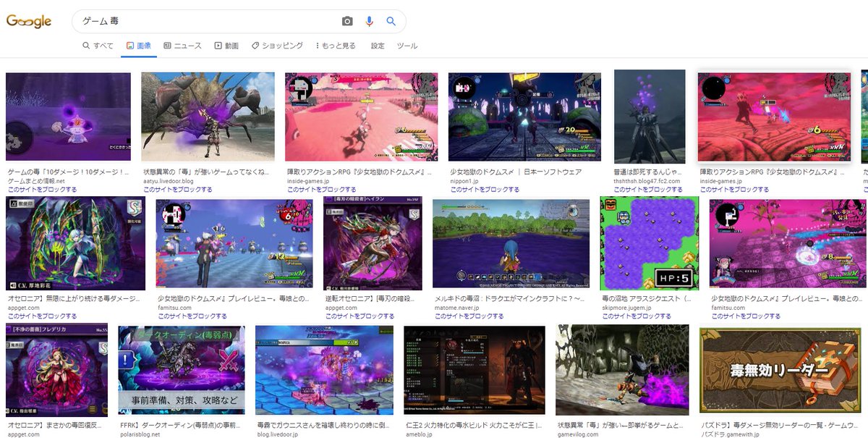Open the 設定 menu
The height and width of the screenshot is (438, 868).
[378, 46]
